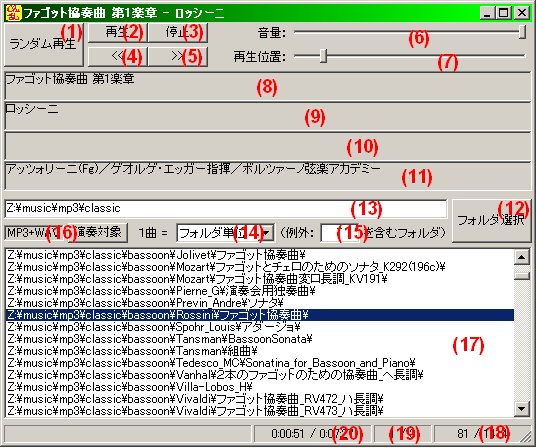
Task: Click the folder path field Z:¥music¥mp3¥classic
Action: coord(226,209)
